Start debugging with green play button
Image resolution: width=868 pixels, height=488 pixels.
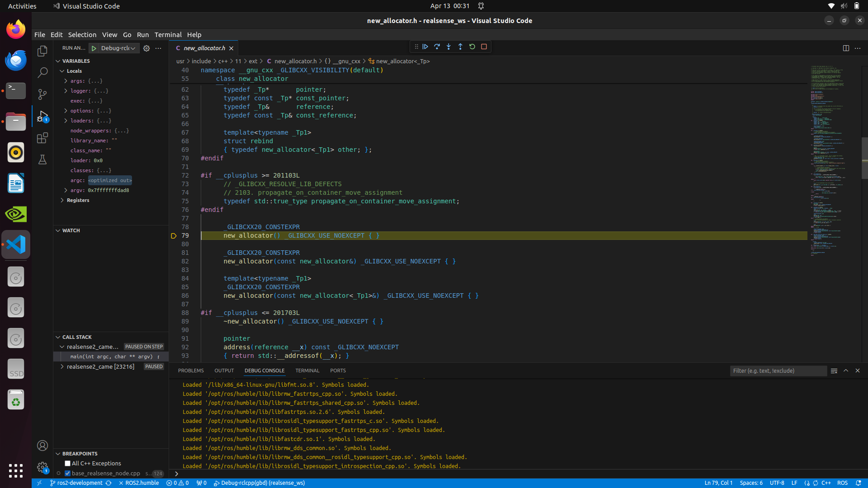point(94,48)
